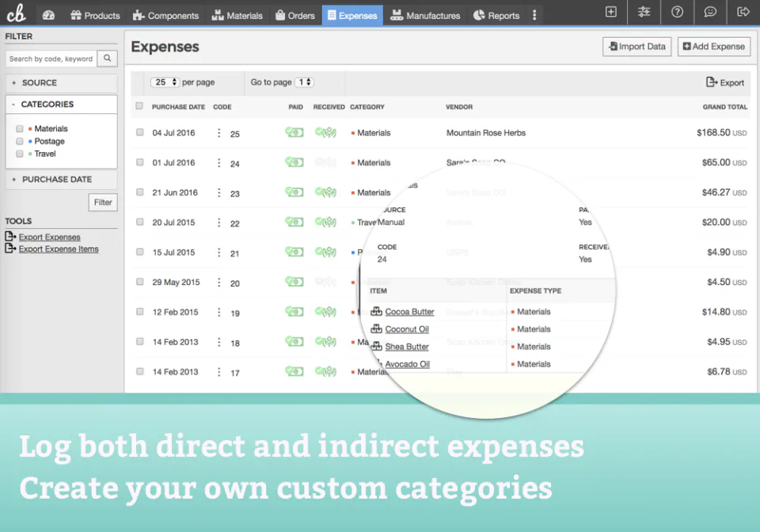Click the Export Expenses link
This screenshot has height=532, width=760.
click(x=47, y=237)
